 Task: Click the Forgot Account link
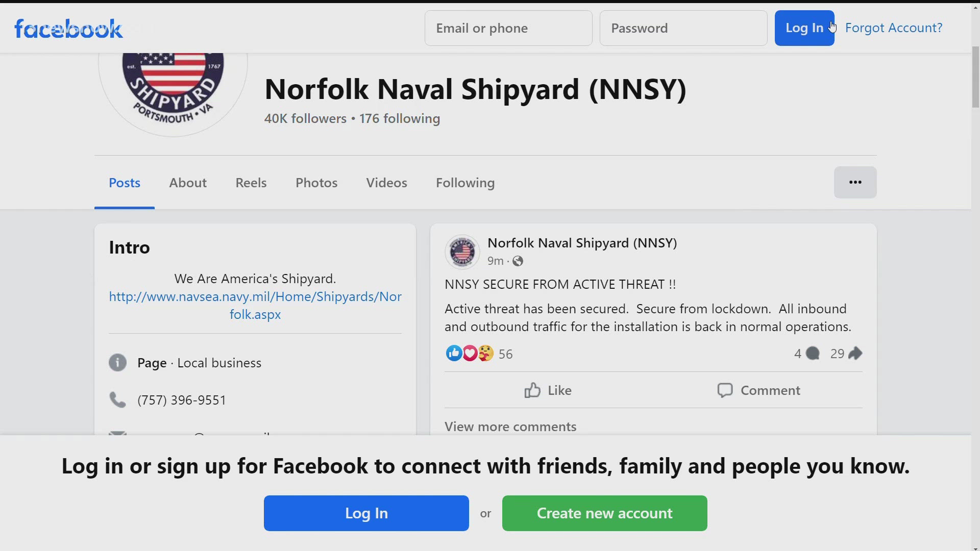click(x=894, y=28)
